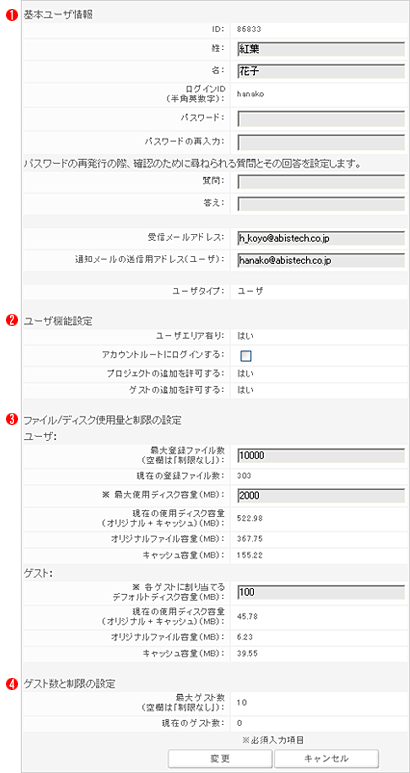The height and width of the screenshot is (773, 410).
Task: Focus the 姓 field containing 紅葉
Action: [321, 49]
